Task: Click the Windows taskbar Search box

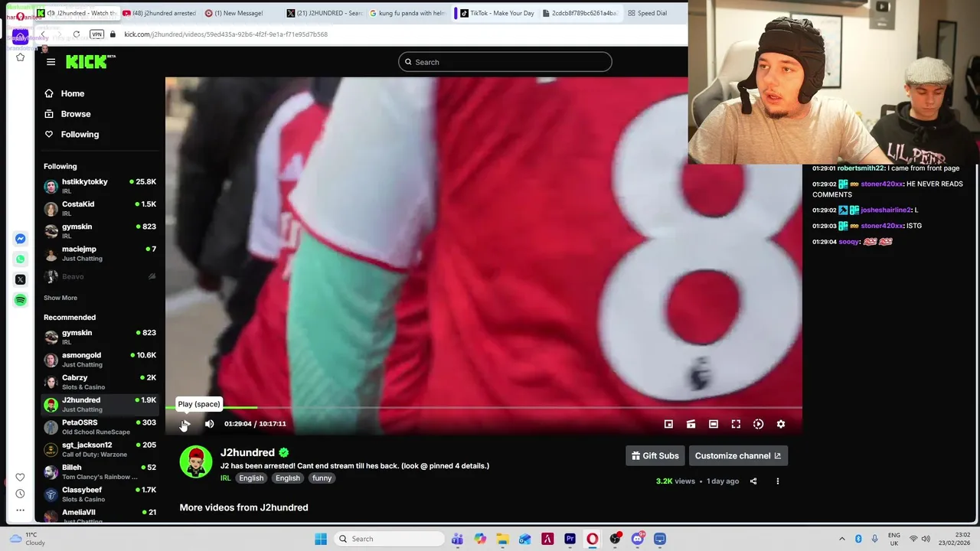Action: 390,539
